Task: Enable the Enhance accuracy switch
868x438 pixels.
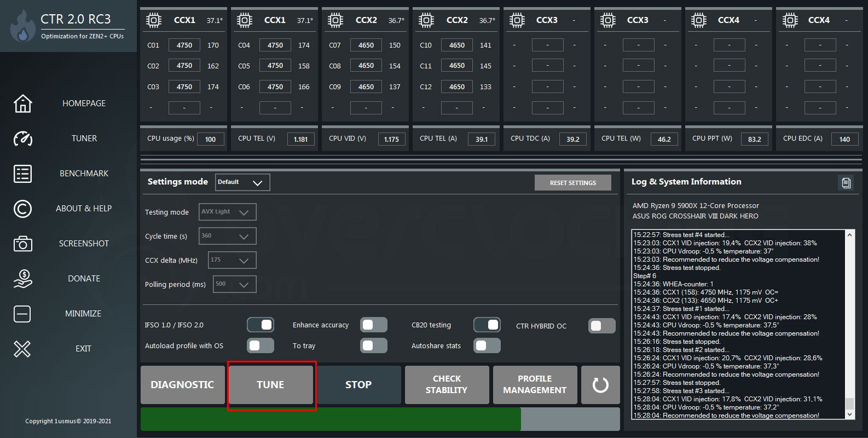Action: pos(374,325)
